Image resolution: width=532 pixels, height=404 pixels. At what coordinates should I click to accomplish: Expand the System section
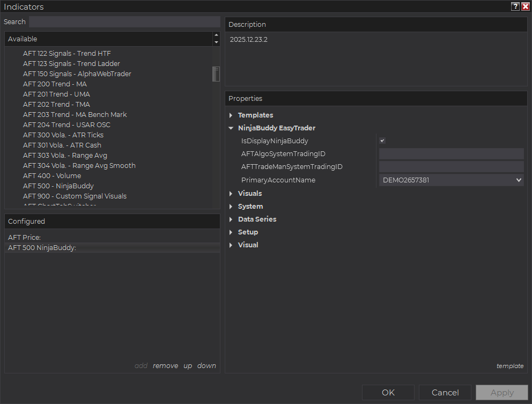(x=231, y=207)
